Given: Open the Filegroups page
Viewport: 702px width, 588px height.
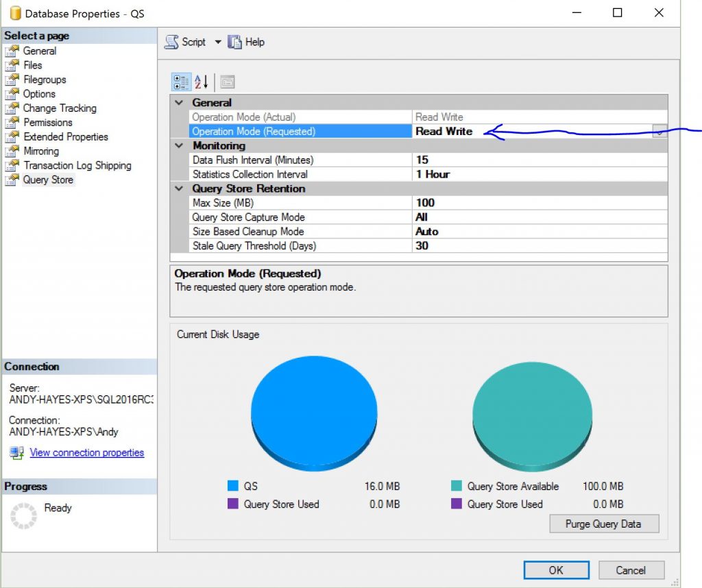Looking at the screenshot, I should point(43,79).
